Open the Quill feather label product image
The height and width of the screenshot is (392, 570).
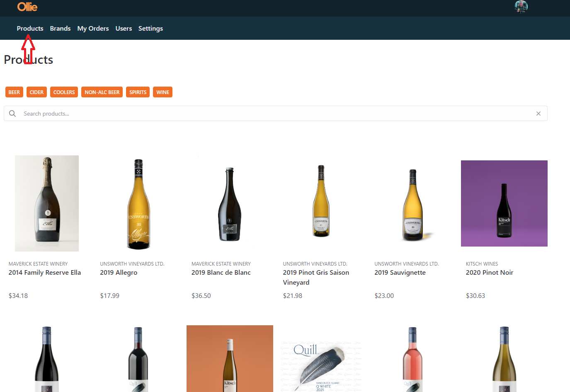321,366
